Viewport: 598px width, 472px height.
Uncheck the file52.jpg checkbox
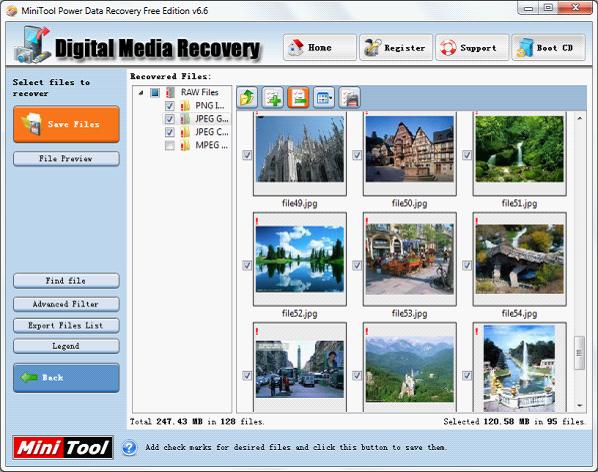[x=247, y=265]
